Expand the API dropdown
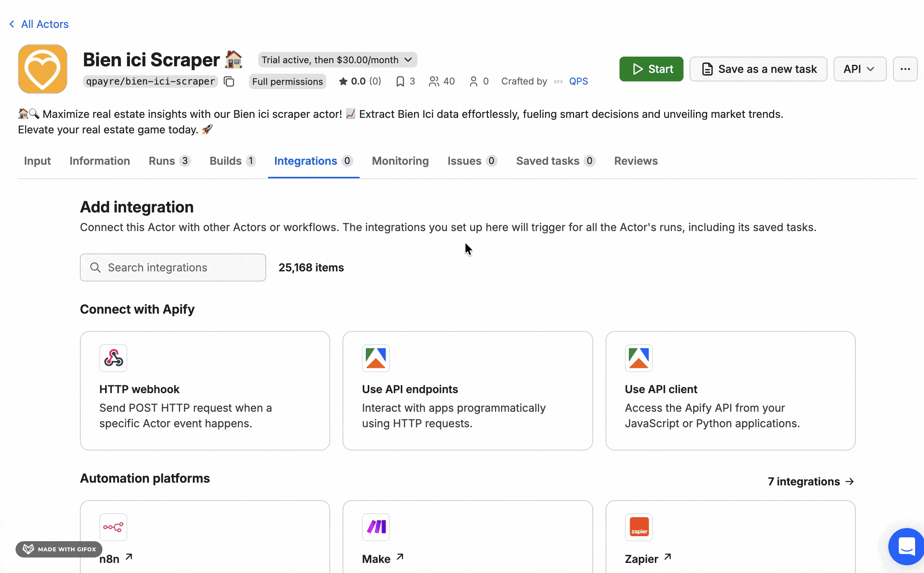924x573 pixels. click(860, 69)
